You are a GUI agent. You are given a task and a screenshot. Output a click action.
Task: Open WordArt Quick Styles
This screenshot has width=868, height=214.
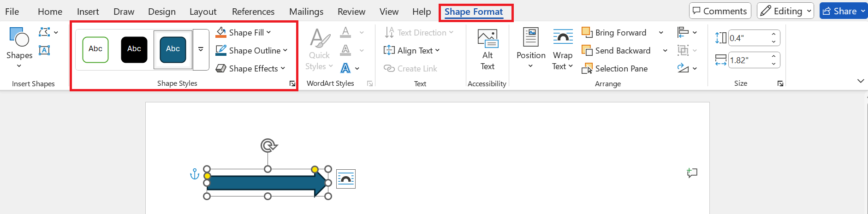(319, 49)
